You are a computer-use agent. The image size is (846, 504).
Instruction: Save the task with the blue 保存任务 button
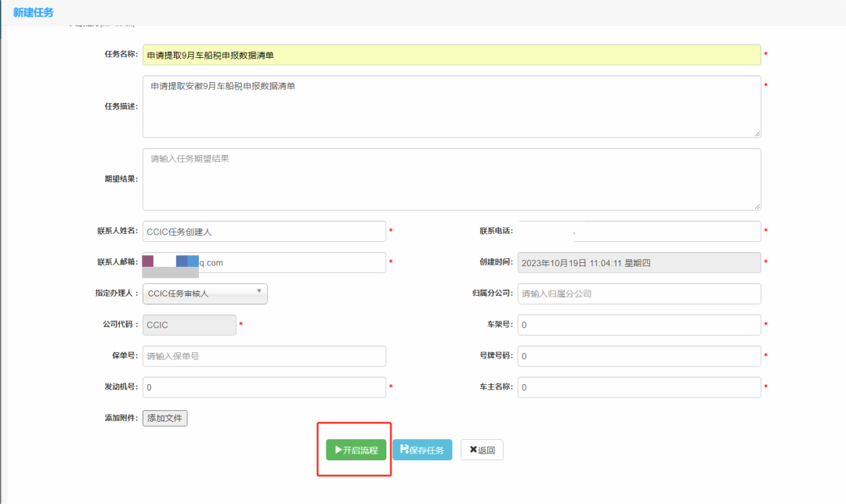422,450
